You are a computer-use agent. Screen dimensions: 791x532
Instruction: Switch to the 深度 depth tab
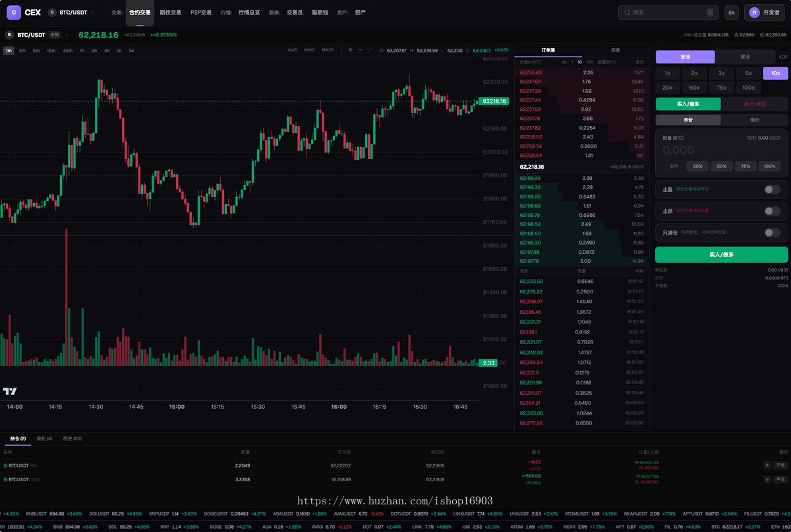[615, 50]
